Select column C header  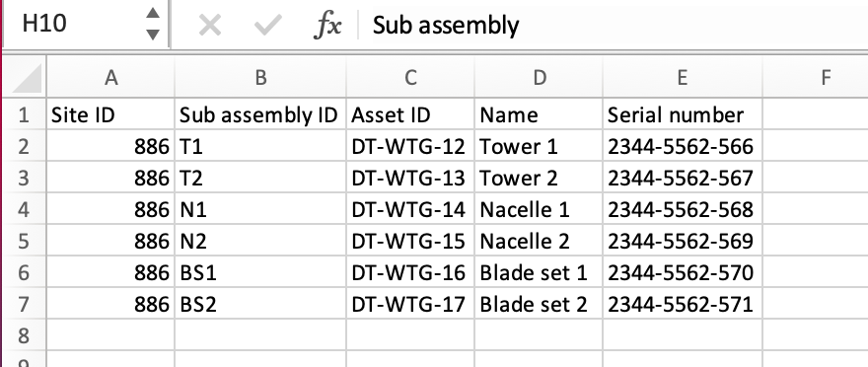[x=410, y=78]
